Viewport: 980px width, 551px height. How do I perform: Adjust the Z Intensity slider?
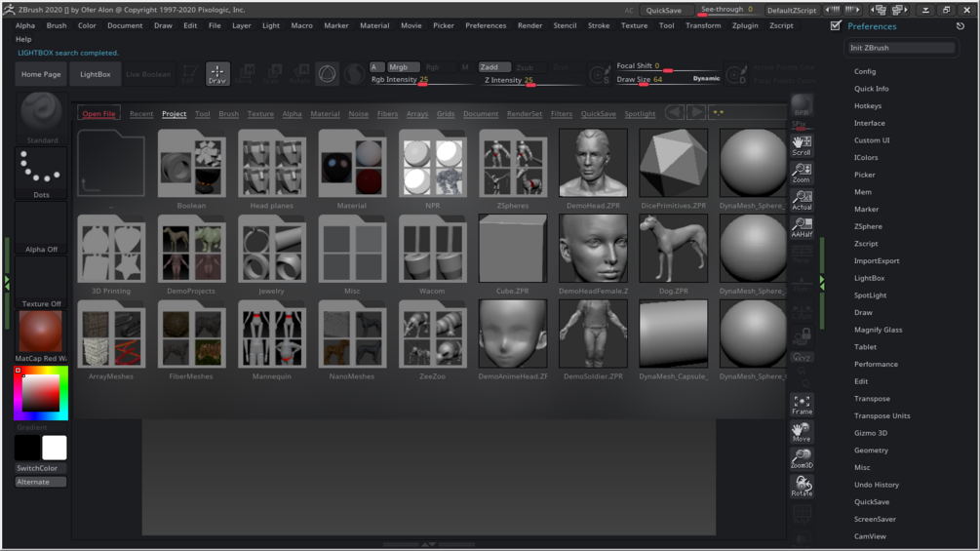click(533, 81)
